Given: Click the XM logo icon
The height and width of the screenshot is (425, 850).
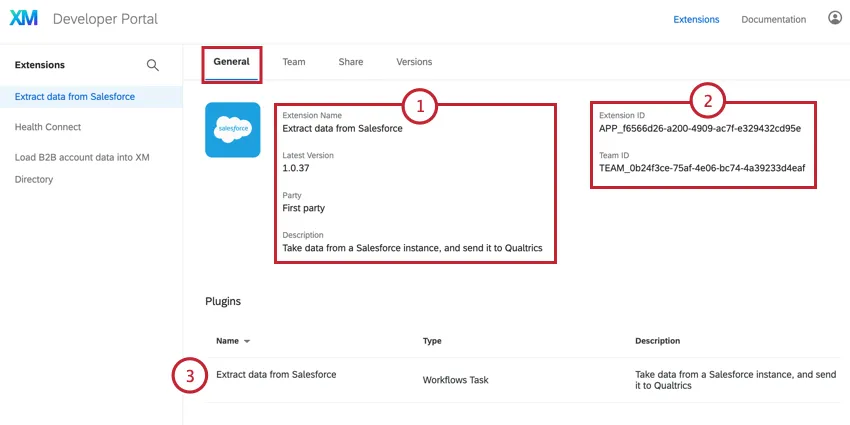Looking at the screenshot, I should (x=24, y=19).
